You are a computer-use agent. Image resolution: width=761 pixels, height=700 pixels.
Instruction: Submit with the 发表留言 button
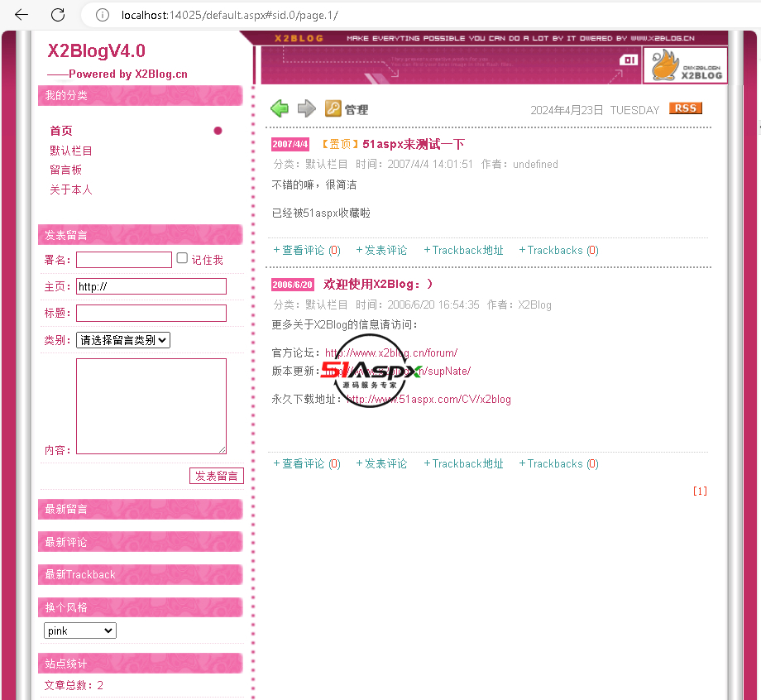coord(217,476)
